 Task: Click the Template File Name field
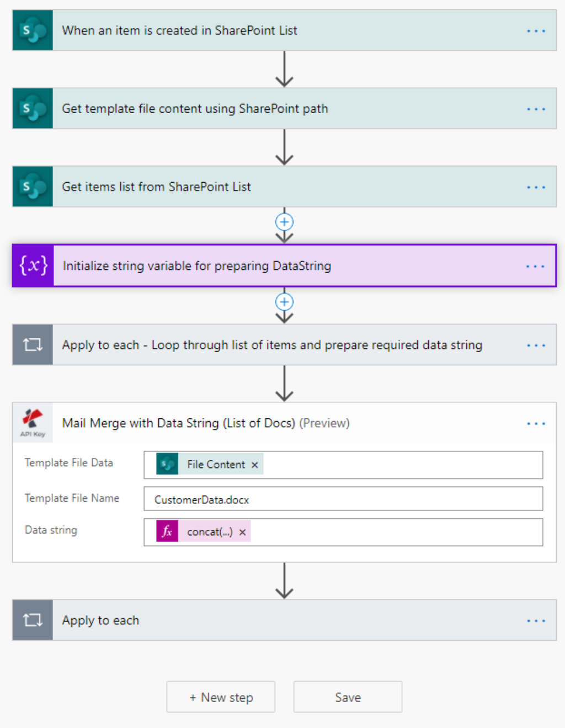[x=343, y=499]
